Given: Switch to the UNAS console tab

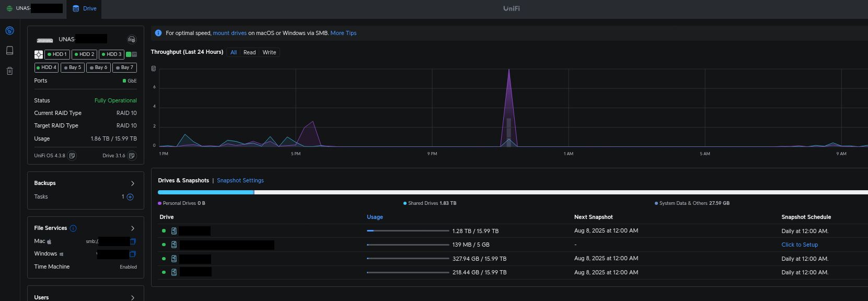Looking at the screenshot, I should point(33,8).
